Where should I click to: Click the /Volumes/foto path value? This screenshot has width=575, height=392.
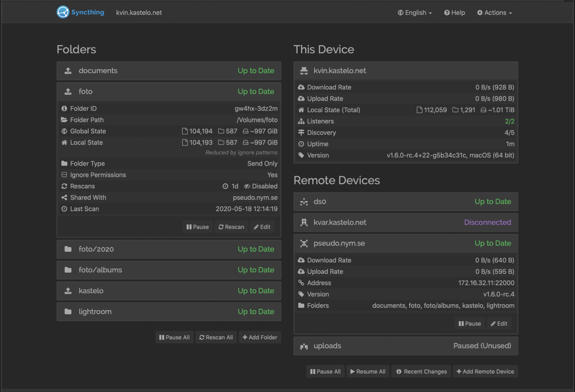click(x=257, y=120)
